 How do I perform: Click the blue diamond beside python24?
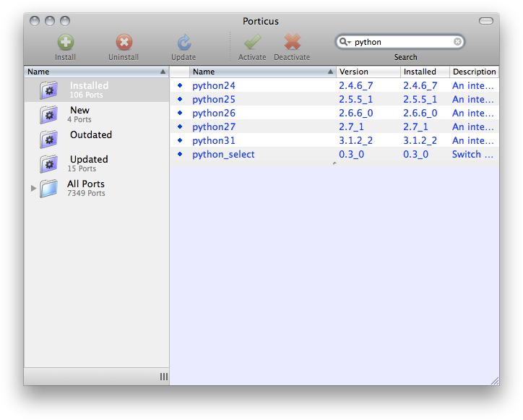(180, 85)
